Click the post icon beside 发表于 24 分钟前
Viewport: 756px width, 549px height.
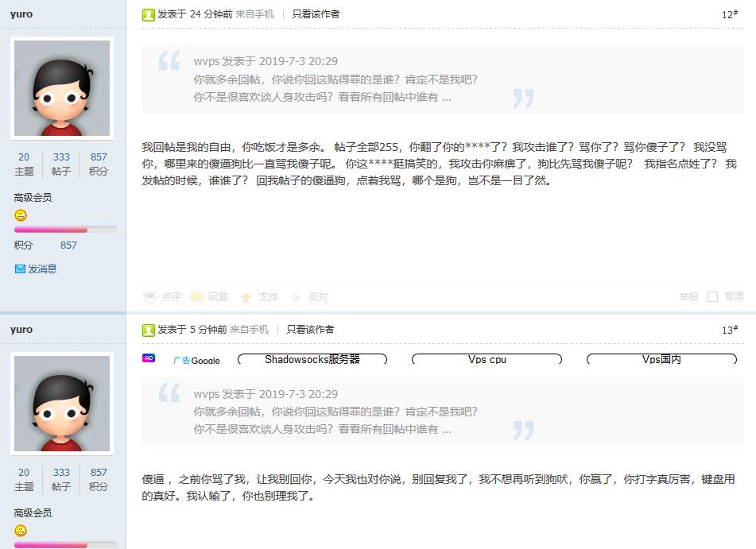[x=149, y=15]
